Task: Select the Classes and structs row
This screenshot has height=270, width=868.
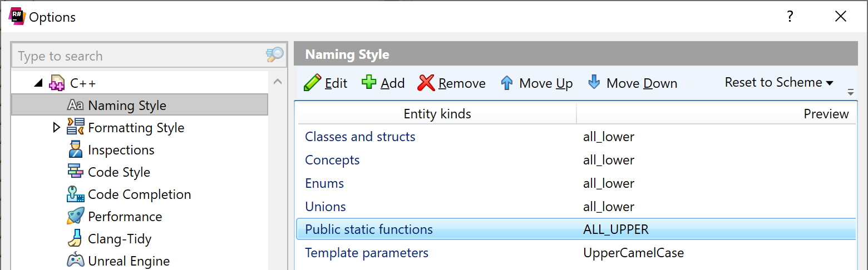Action: pyautogui.click(x=360, y=137)
